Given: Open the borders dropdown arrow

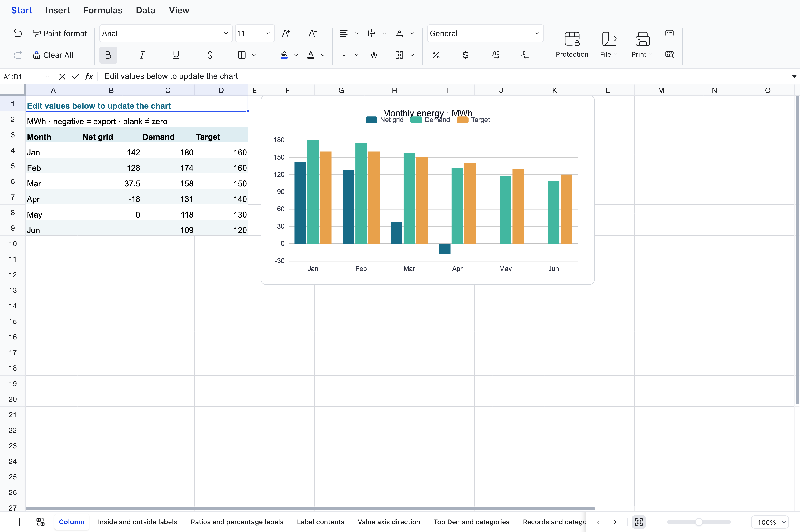Looking at the screenshot, I should [x=254, y=55].
